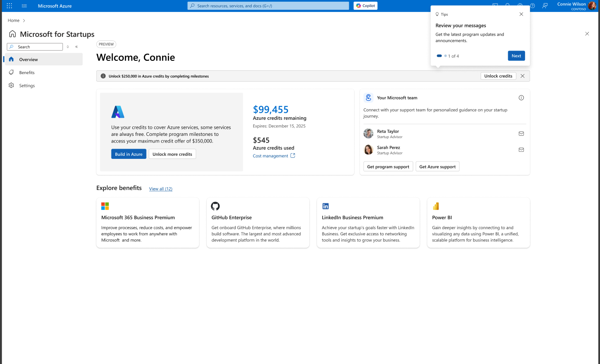Open Settings in the sidebar

[x=43, y=86]
